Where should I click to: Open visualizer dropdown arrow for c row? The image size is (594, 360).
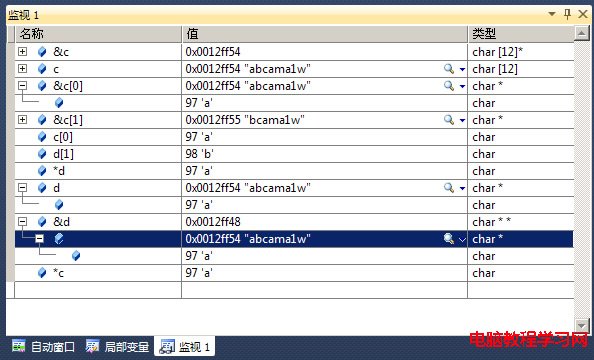click(462, 70)
